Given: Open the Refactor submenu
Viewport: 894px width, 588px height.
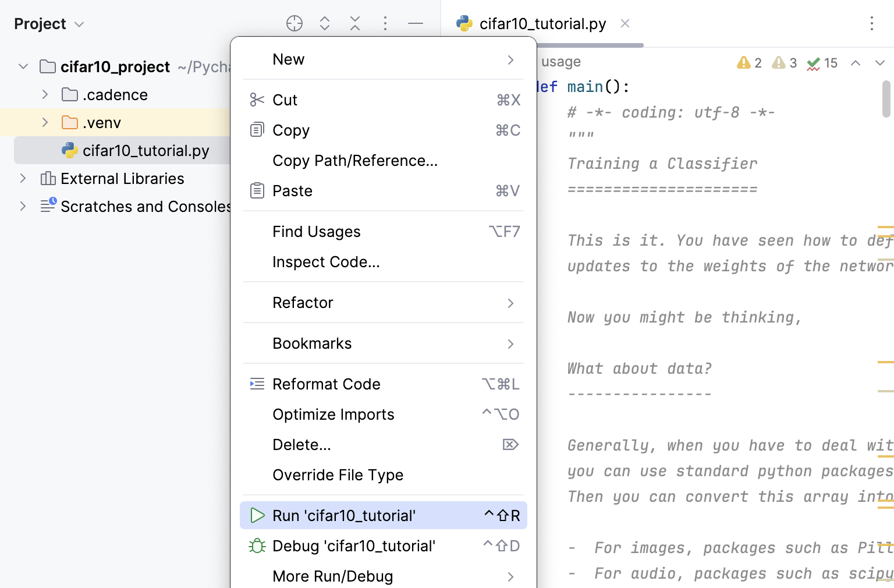Looking at the screenshot, I should (x=384, y=303).
